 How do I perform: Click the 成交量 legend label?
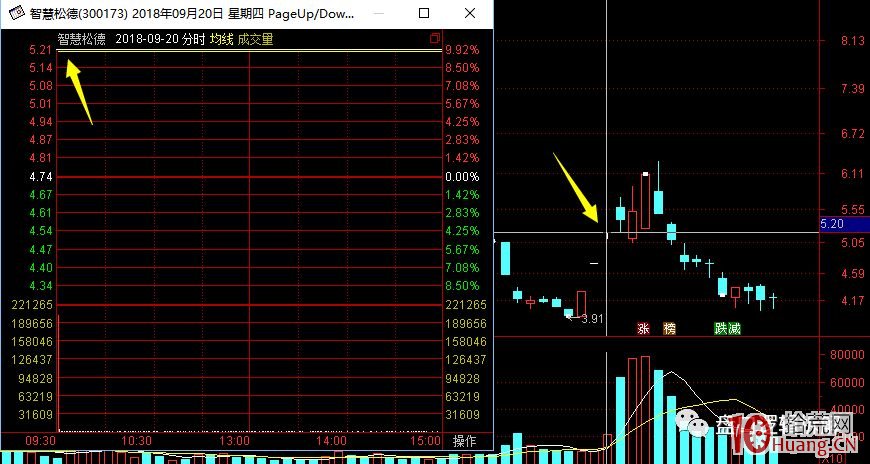[255, 39]
